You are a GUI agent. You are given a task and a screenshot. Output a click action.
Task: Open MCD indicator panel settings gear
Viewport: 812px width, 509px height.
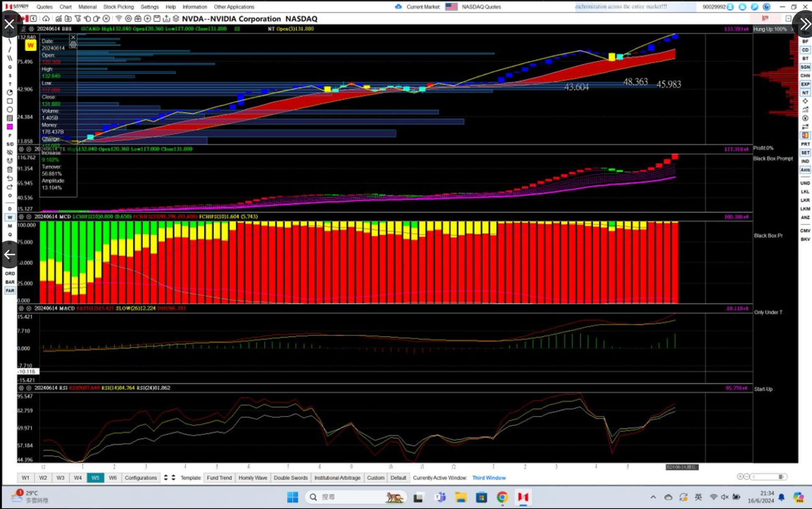[x=21, y=217]
